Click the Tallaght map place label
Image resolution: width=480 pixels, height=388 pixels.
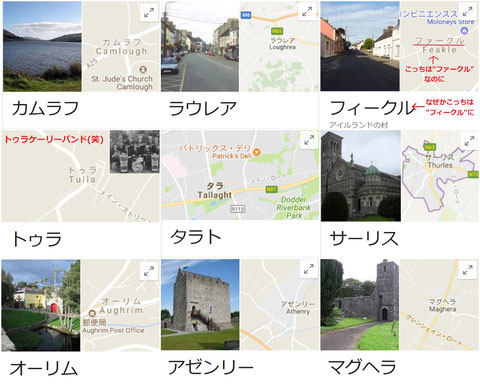(x=214, y=191)
